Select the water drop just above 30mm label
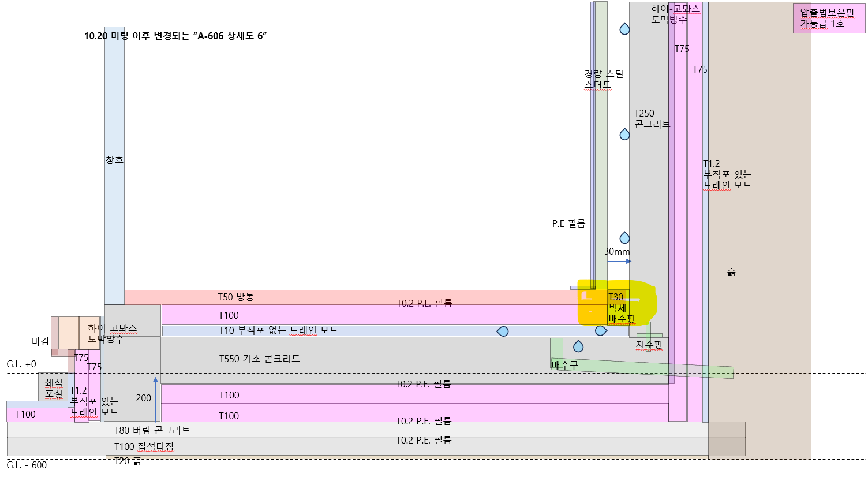 tap(624, 238)
